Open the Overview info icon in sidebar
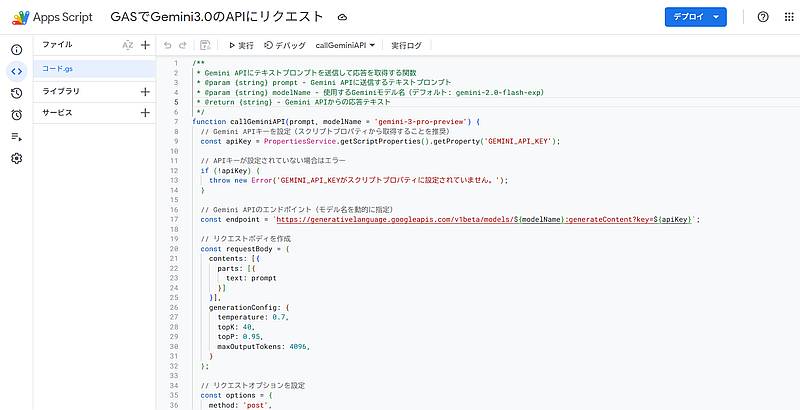 coord(17,49)
